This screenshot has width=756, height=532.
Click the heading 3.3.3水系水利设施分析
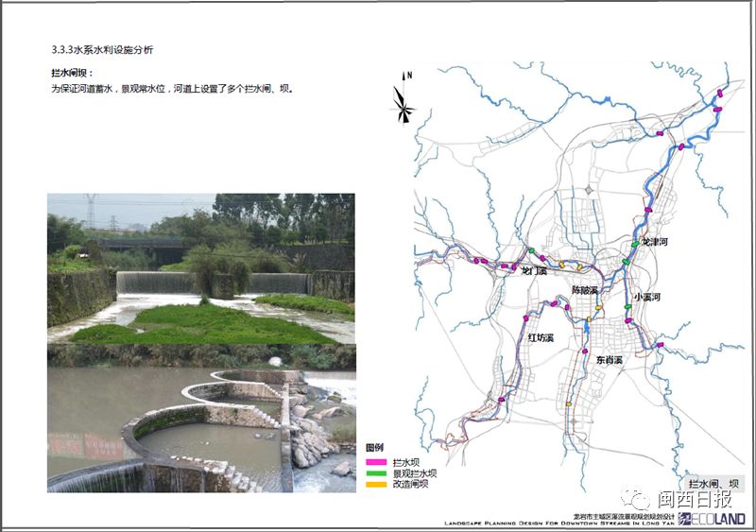(x=102, y=50)
